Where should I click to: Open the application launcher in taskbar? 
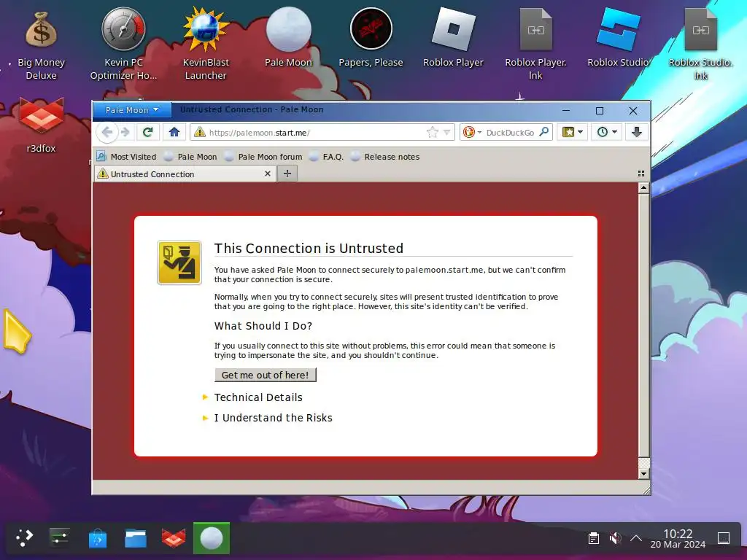[x=24, y=538]
